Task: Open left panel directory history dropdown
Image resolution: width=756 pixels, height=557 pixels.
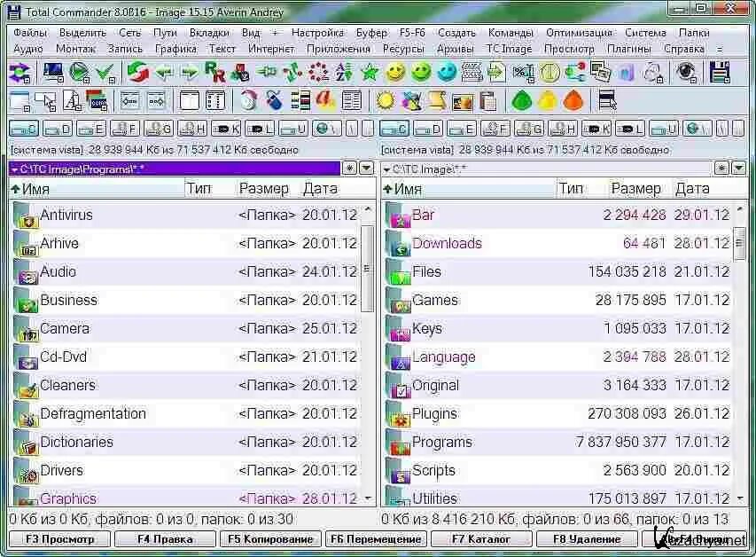Action: coord(367,168)
